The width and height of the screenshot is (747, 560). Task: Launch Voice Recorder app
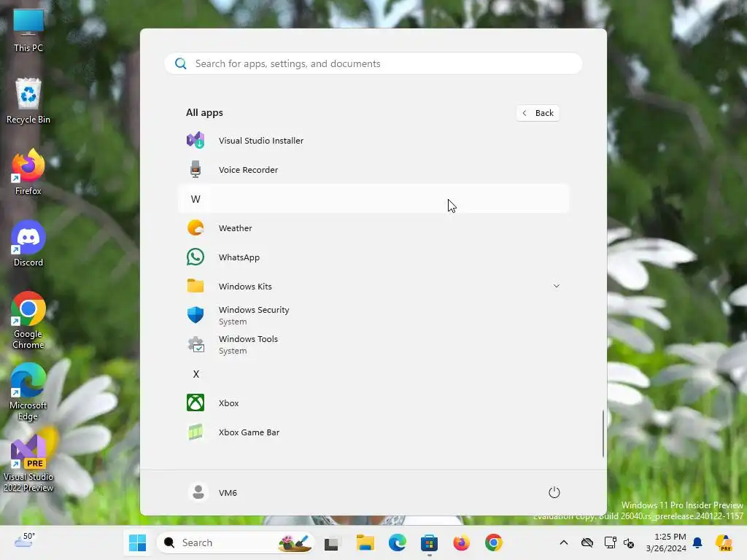click(x=373, y=169)
